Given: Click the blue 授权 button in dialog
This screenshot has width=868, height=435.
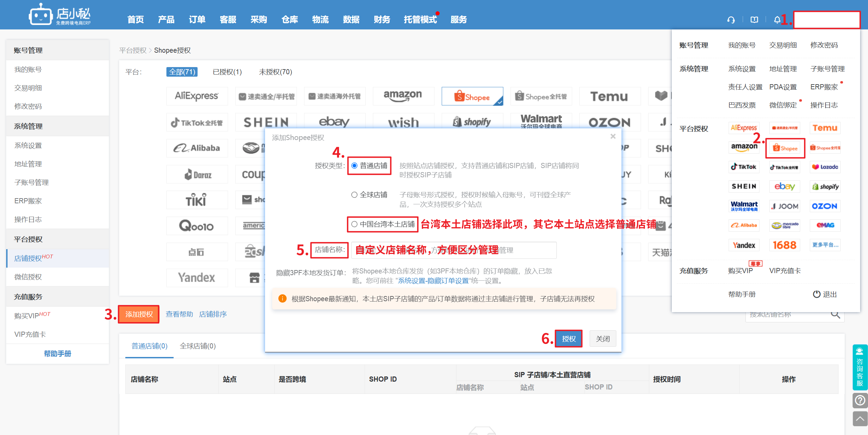Looking at the screenshot, I should (x=568, y=338).
